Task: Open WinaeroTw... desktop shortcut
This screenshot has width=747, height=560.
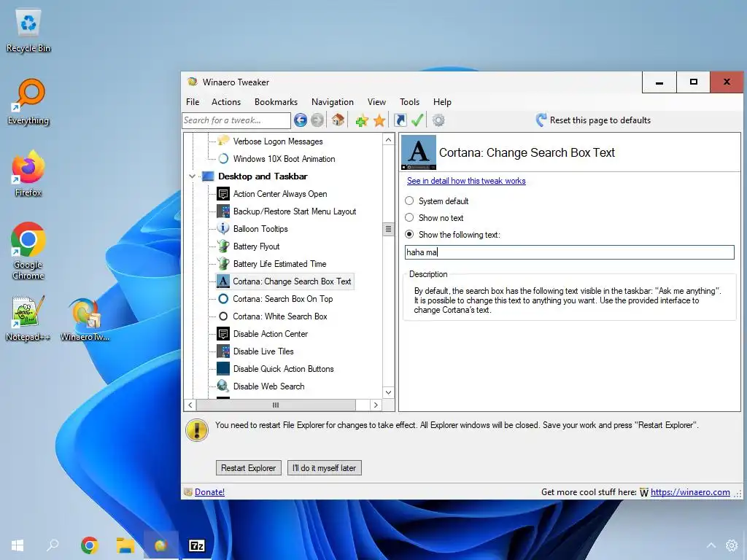Action: pyautogui.click(x=85, y=318)
